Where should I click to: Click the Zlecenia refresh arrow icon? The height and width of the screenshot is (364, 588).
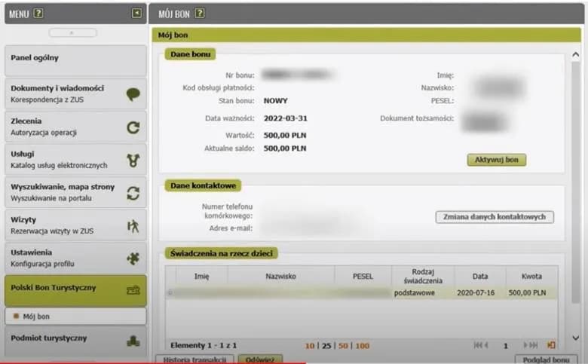click(x=133, y=127)
